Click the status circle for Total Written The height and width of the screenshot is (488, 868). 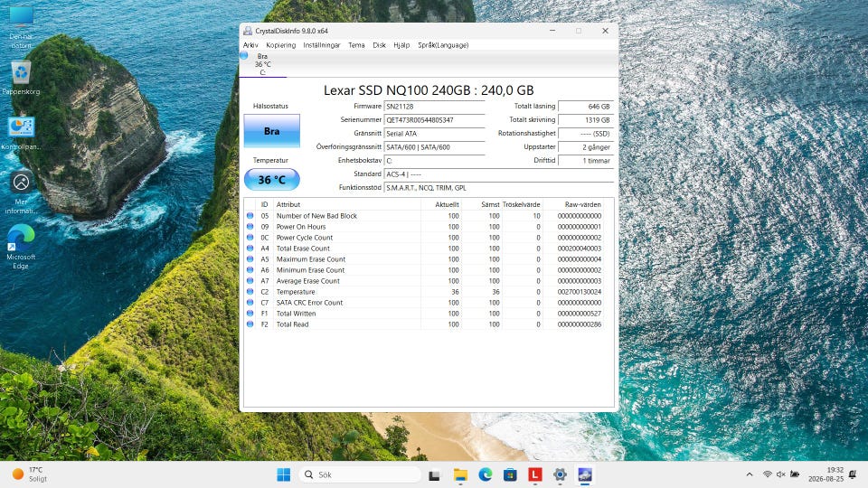coord(250,314)
